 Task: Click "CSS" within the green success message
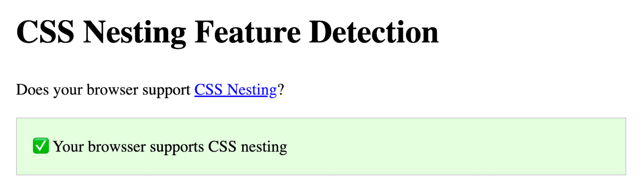(222, 147)
